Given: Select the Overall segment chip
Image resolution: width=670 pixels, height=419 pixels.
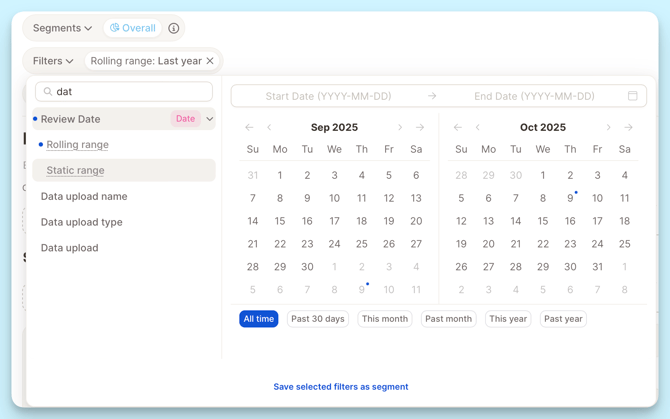Looking at the screenshot, I should [133, 28].
